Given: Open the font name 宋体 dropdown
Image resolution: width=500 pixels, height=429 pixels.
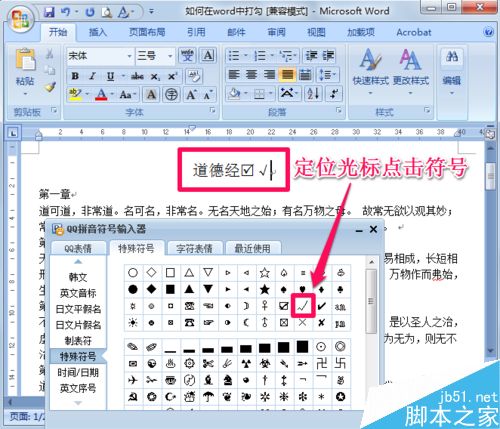Looking at the screenshot, I should (130, 56).
